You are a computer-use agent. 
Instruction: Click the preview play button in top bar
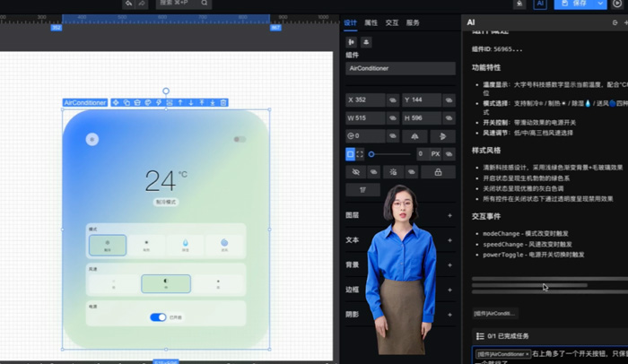617,4
